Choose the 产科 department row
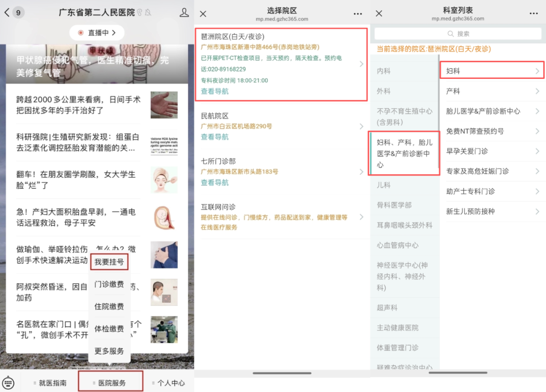Viewport: 546px width, 392px height. click(x=492, y=91)
